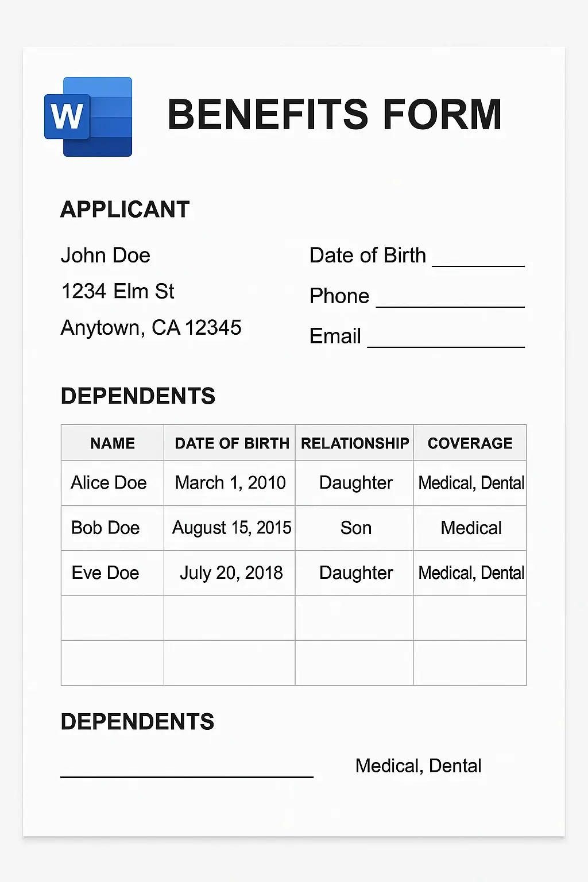
Task: Click the BENEFITS FORM title
Action: [335, 114]
